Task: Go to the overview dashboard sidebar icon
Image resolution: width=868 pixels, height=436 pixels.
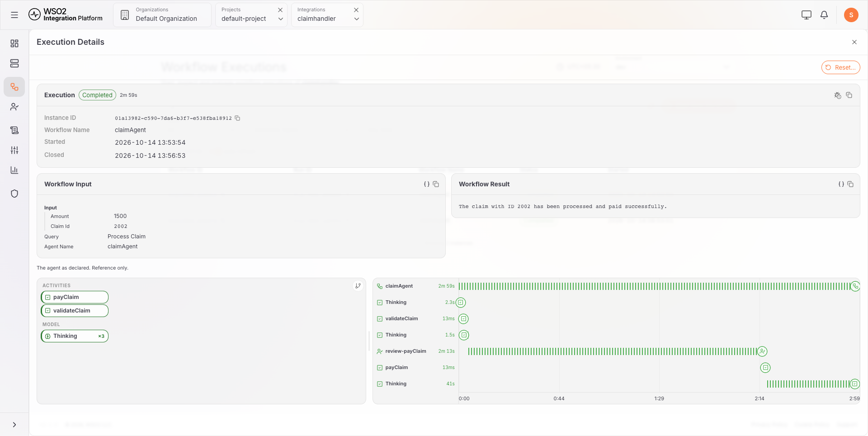Action: [14, 43]
